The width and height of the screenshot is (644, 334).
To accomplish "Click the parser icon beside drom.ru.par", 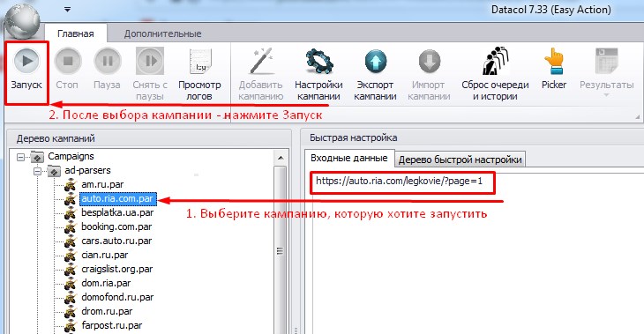I will point(71,311).
